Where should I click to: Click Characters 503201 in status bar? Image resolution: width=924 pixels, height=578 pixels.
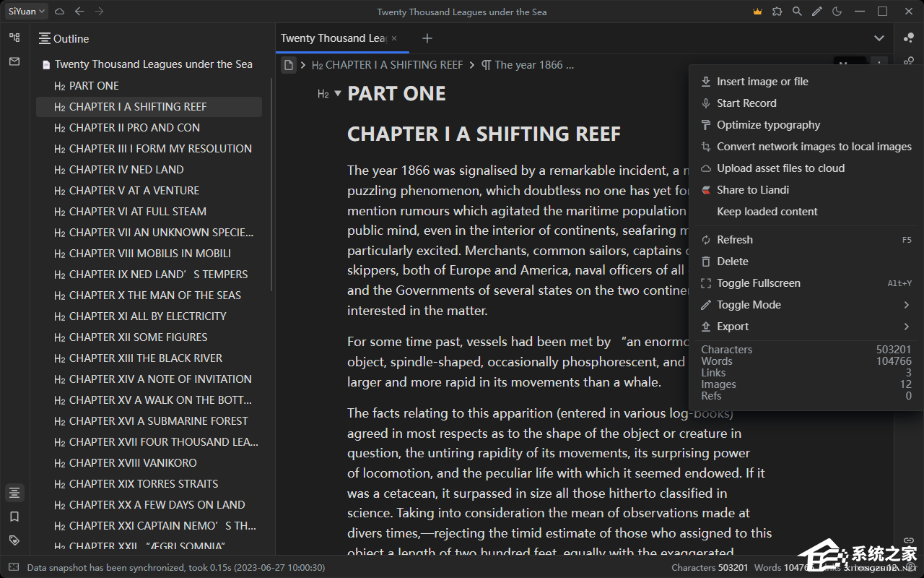710,568
